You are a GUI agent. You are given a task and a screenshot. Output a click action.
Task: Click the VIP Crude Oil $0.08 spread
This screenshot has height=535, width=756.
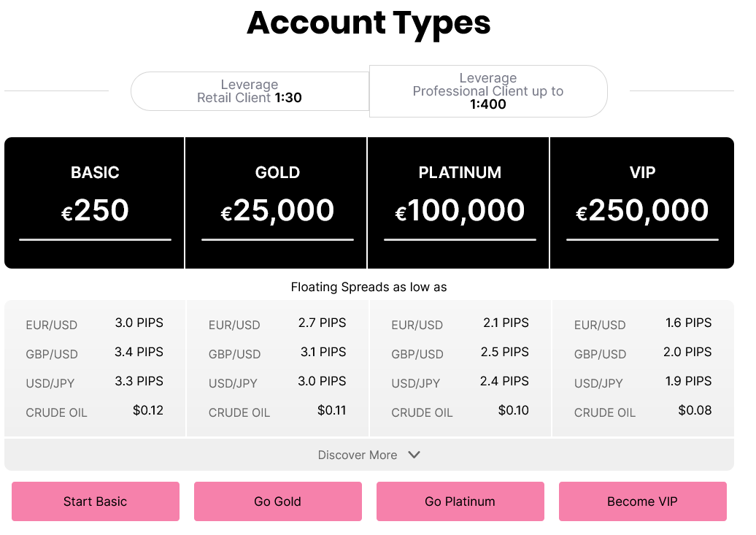coord(695,410)
